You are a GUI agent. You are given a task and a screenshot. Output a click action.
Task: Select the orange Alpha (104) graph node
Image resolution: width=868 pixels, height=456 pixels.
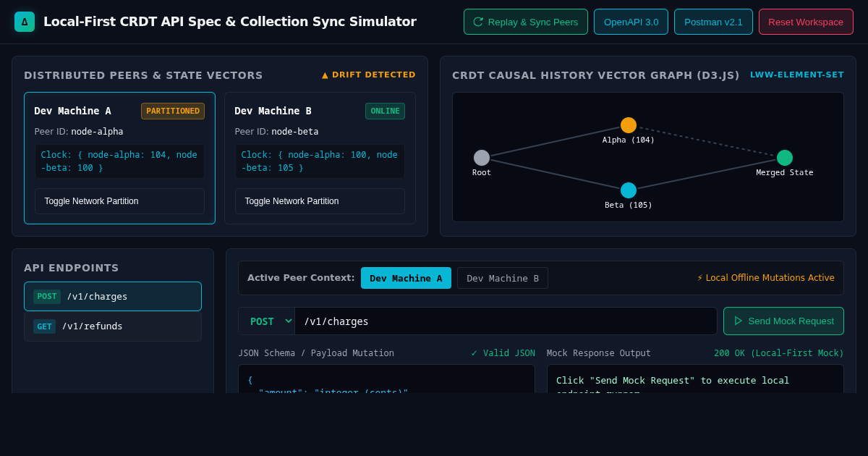(x=629, y=125)
